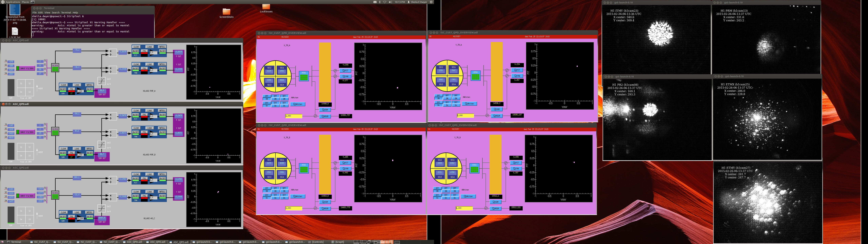Click LOAD on YAW filter in POP_B
868x244 pixels.
pyautogui.click(x=149, y=128)
